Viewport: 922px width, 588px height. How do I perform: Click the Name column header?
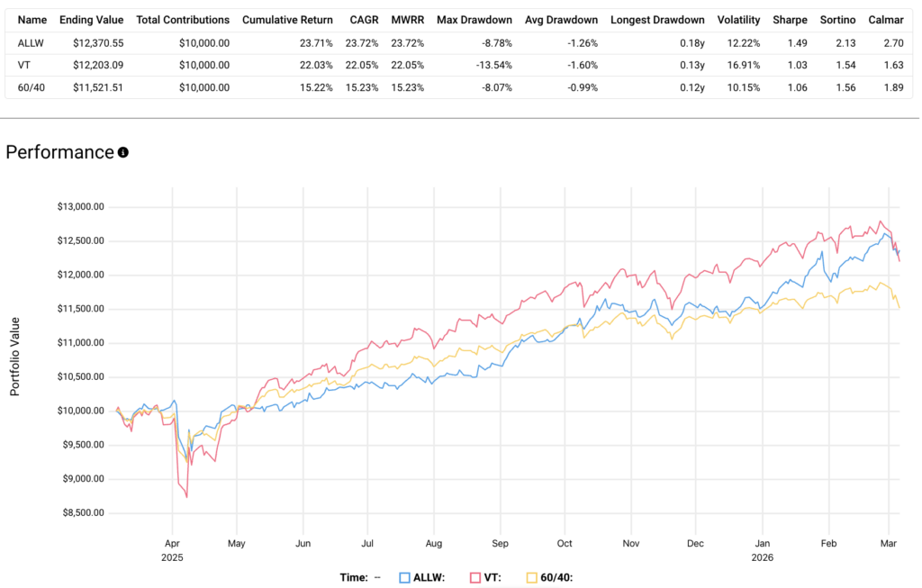click(x=32, y=20)
